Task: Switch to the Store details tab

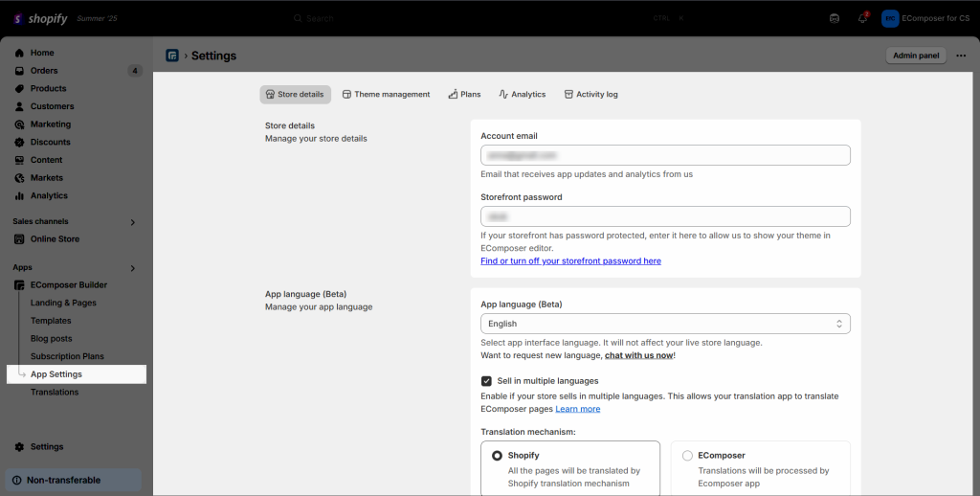Action: click(295, 95)
